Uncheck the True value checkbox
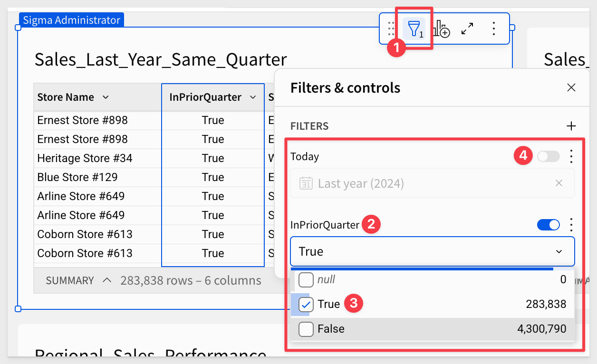This screenshot has height=364, width=597. click(x=306, y=305)
